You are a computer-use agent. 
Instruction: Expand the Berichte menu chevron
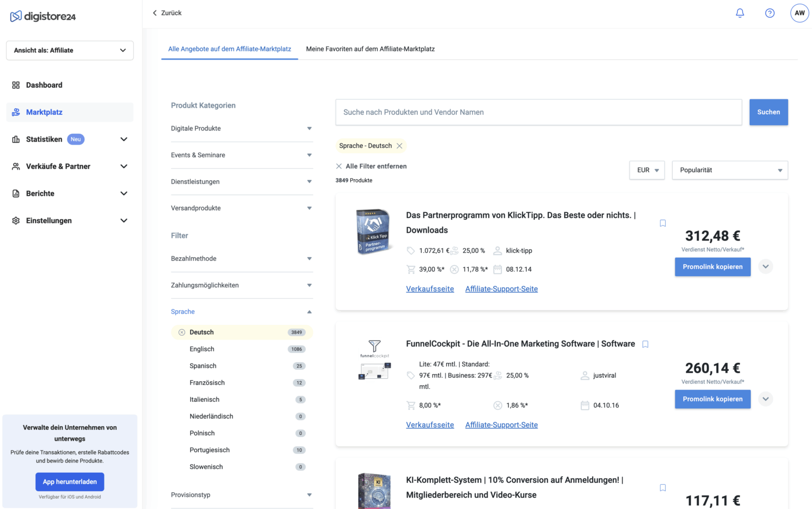(x=123, y=193)
